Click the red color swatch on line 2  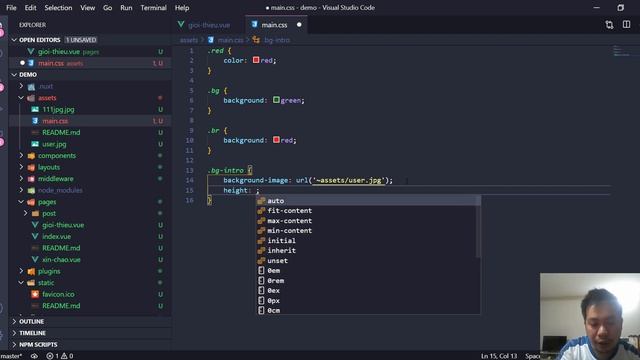256,60
